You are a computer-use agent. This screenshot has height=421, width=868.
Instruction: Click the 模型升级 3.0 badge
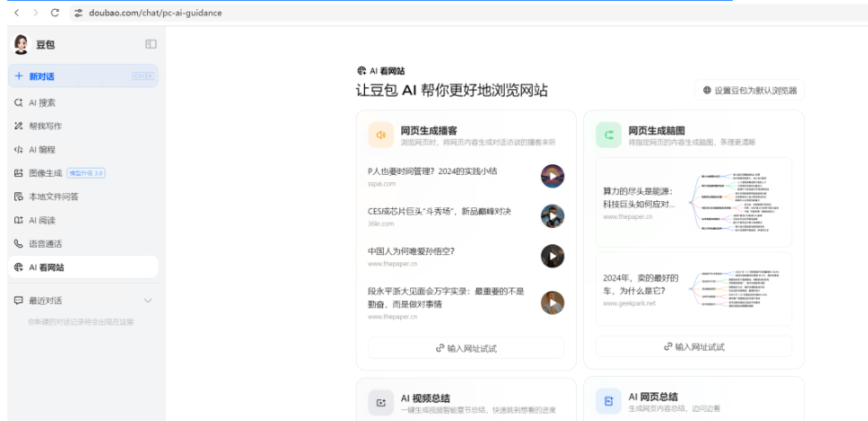(x=86, y=173)
